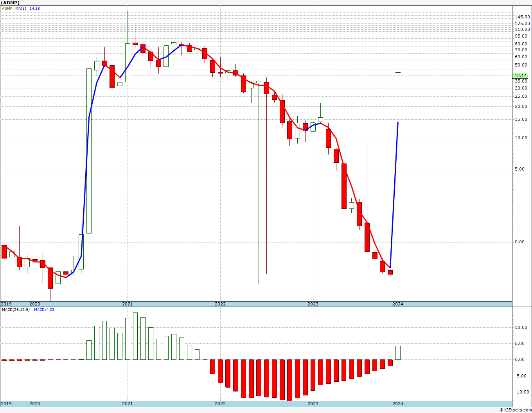Select 5.00 on the price chart axis
The height and width of the screenshot is (413, 532).
point(520,169)
